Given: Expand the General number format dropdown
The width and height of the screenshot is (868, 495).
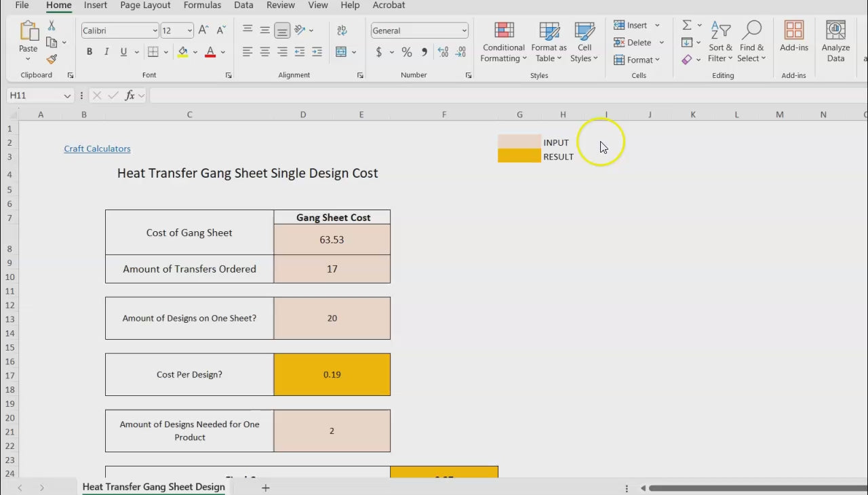Looking at the screenshot, I should (x=464, y=31).
